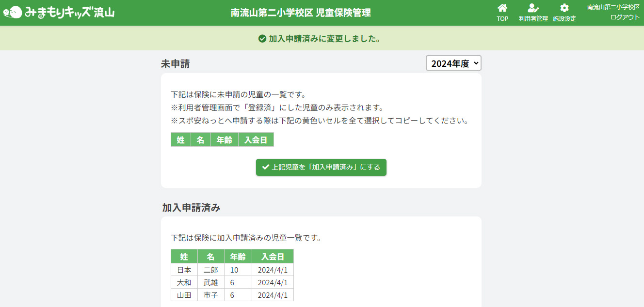Click the checkmark icon inside the 加入申請済み button
The width and height of the screenshot is (644, 307).
click(265, 167)
